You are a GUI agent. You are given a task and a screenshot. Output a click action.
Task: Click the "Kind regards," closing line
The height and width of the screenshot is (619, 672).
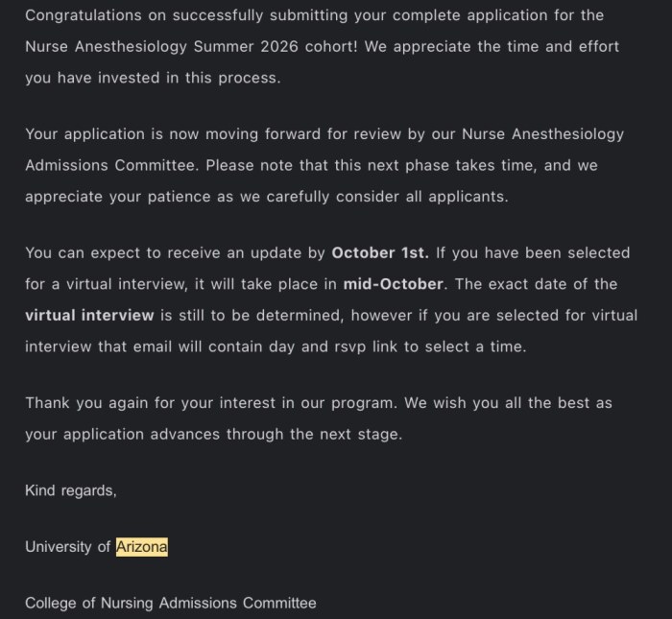[x=71, y=490]
